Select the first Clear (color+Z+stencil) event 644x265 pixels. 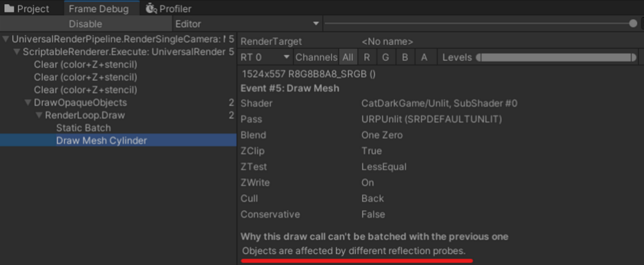(x=85, y=65)
